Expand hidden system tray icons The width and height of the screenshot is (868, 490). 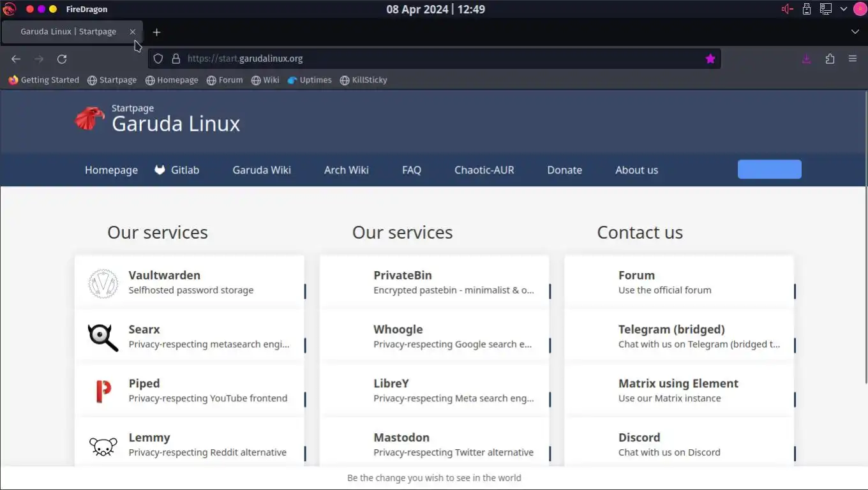click(844, 9)
